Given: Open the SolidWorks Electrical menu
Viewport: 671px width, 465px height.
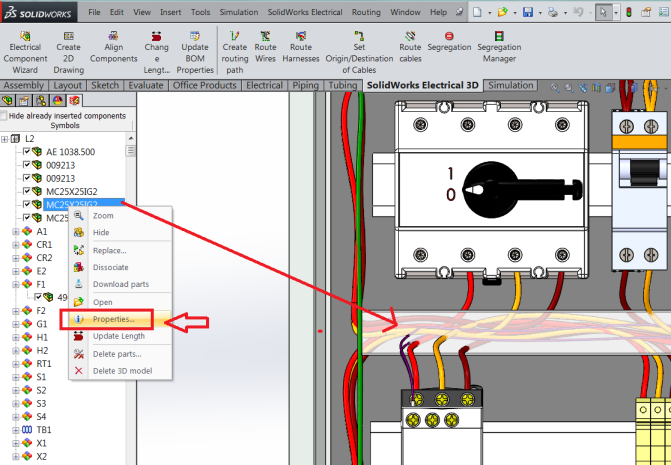Looking at the screenshot, I should coord(305,12).
